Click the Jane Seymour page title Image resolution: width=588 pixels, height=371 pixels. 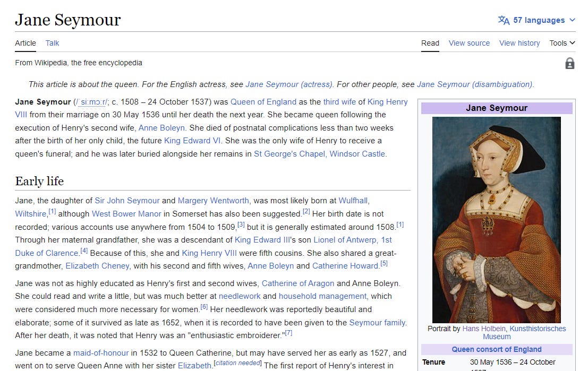(68, 20)
